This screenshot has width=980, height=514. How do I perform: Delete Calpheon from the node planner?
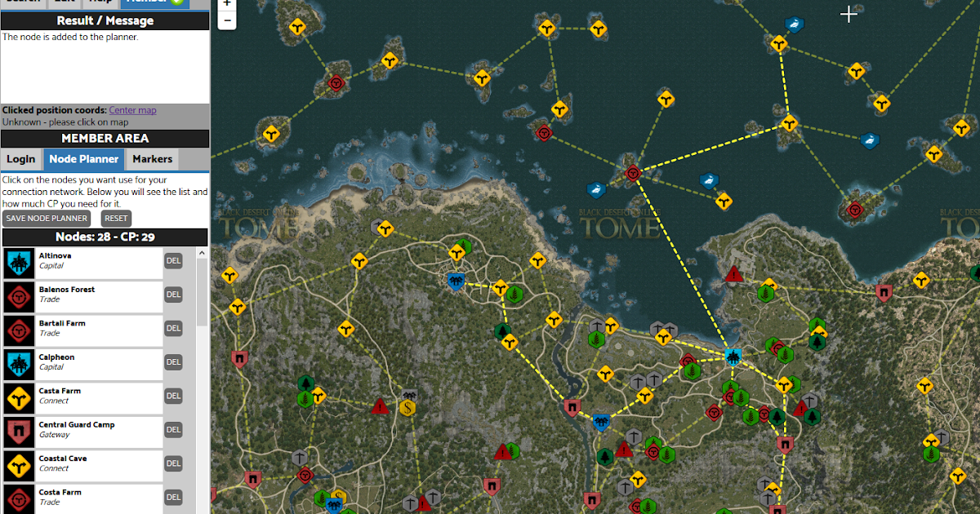173,362
